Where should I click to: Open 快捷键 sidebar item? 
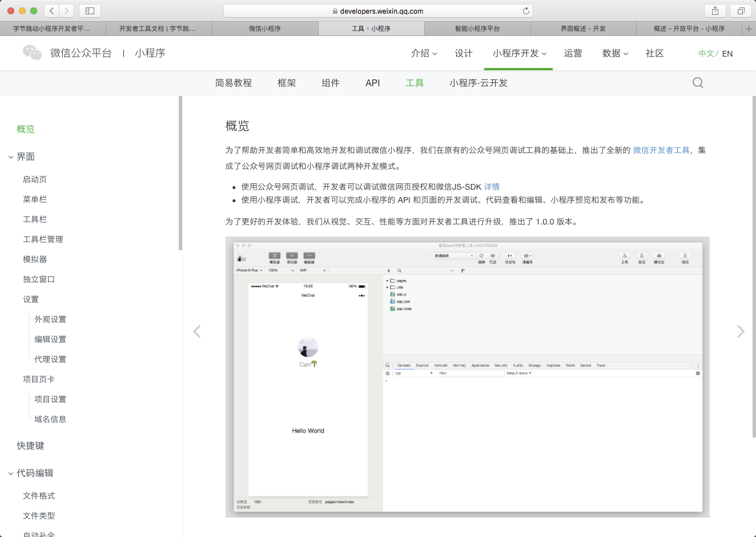pos(30,446)
